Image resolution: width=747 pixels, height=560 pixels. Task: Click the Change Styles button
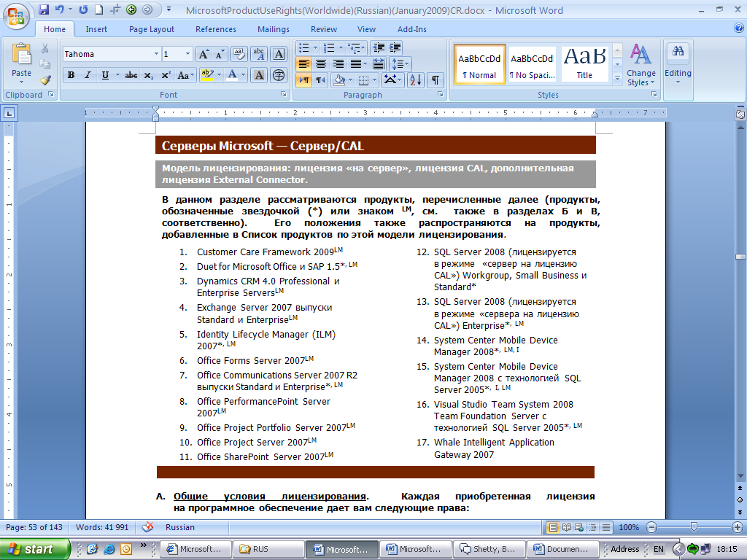tap(641, 65)
